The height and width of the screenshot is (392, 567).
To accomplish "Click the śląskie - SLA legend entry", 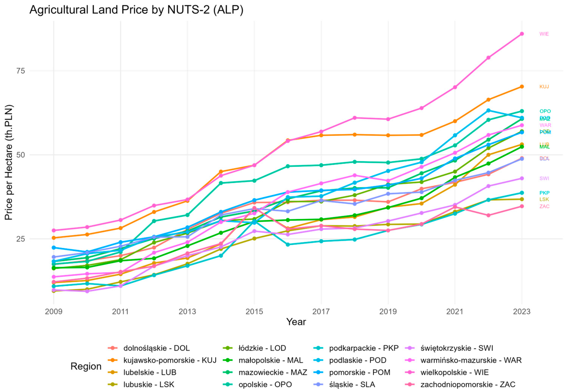I will [352, 384].
